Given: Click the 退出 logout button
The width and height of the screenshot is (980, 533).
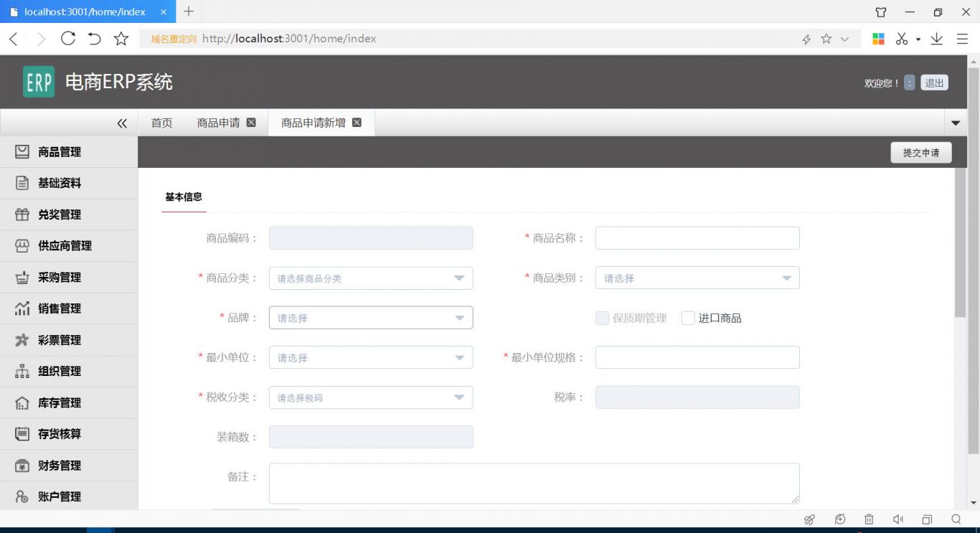Looking at the screenshot, I should point(935,83).
